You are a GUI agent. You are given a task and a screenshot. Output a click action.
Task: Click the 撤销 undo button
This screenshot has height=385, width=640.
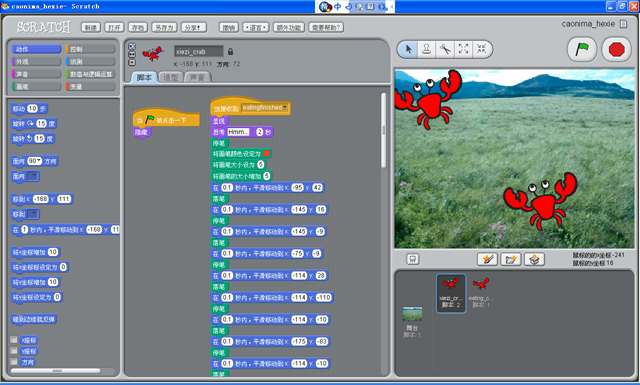pyautogui.click(x=229, y=27)
